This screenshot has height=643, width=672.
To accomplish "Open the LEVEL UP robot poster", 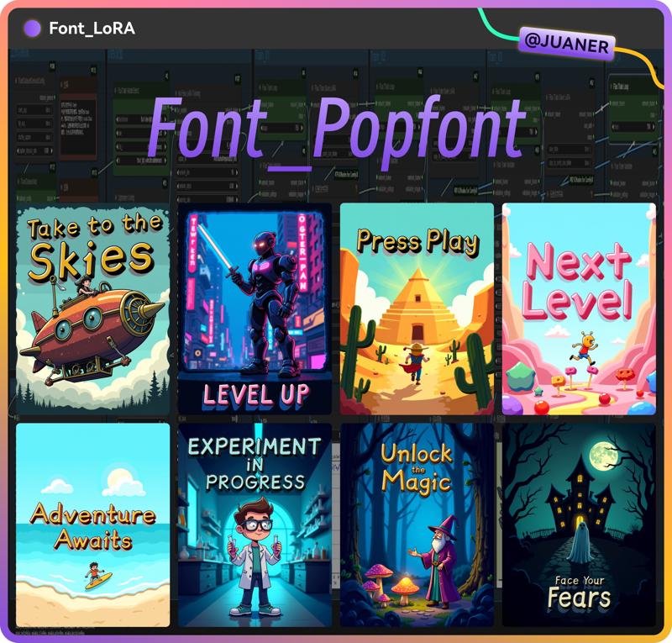I will pos(255,308).
